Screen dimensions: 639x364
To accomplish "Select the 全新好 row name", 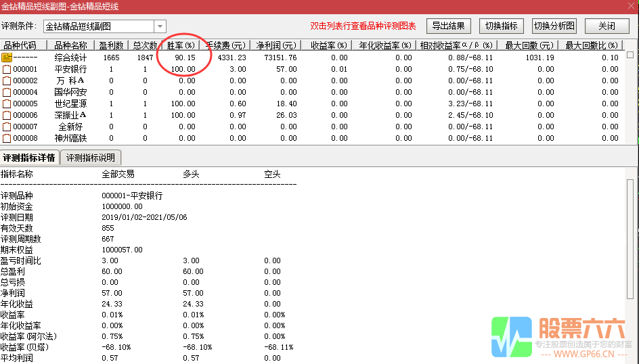I will pos(71,127).
